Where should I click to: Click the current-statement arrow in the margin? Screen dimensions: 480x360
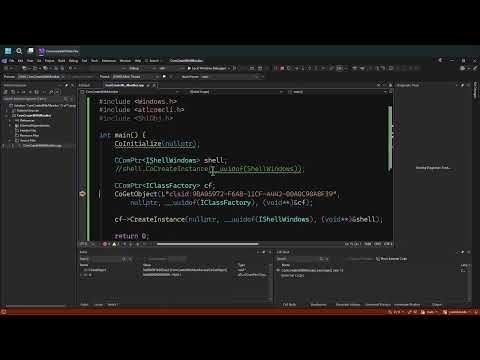click(82, 194)
